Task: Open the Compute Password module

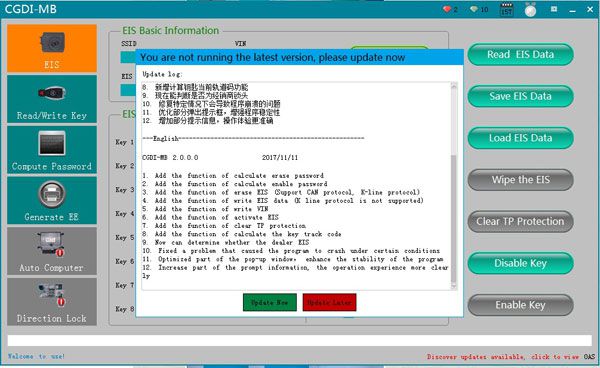Action: coord(52,150)
